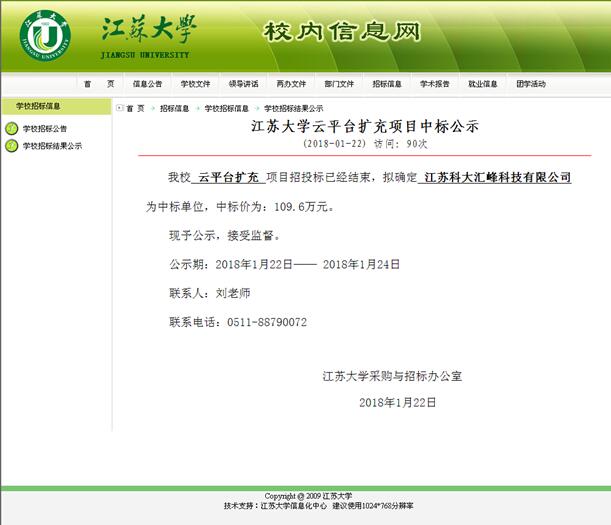Select 招标信息 in the top navigation

[387, 84]
